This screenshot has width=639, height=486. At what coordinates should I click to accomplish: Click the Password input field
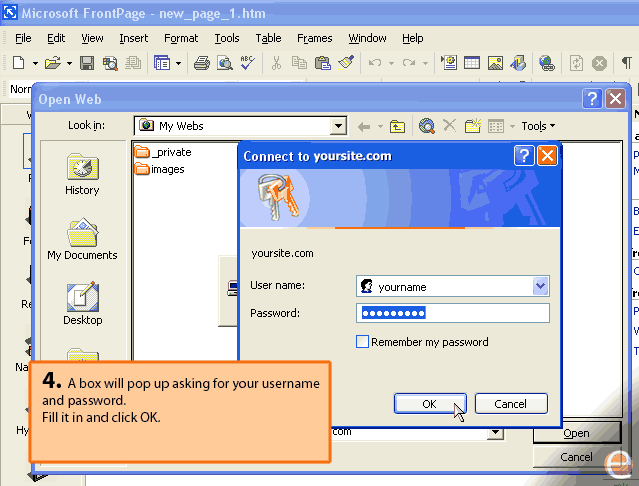coord(453,314)
